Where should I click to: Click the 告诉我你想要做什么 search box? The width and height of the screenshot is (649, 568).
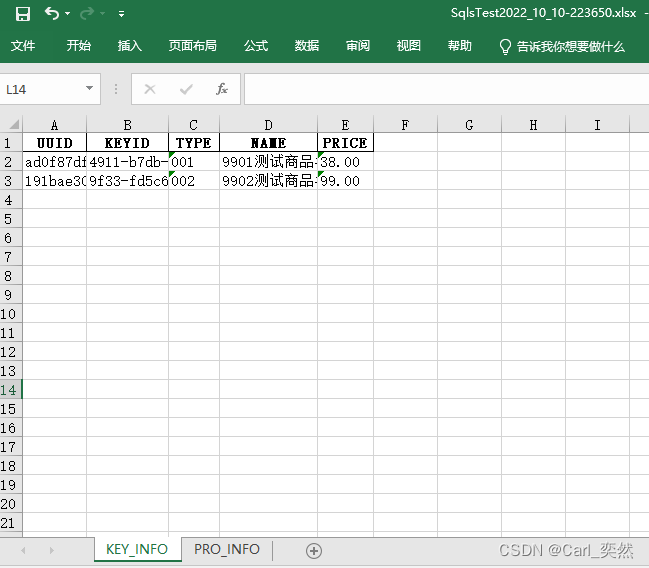571,46
